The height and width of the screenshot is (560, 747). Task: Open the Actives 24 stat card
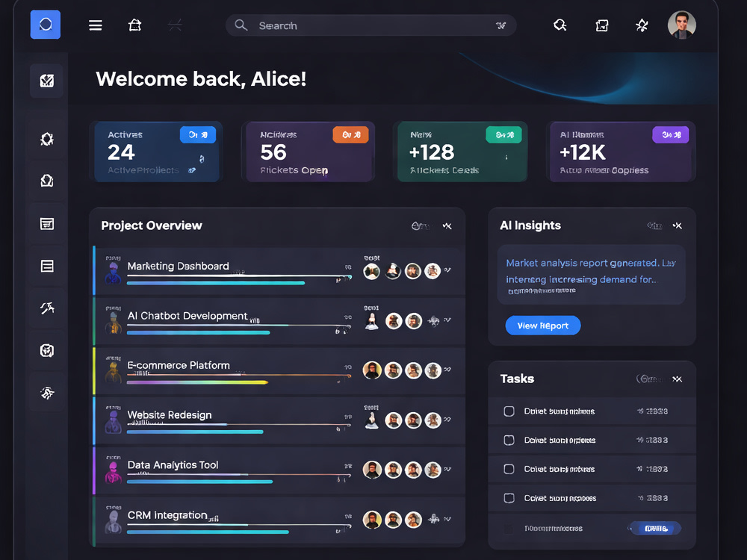pyautogui.click(x=157, y=152)
